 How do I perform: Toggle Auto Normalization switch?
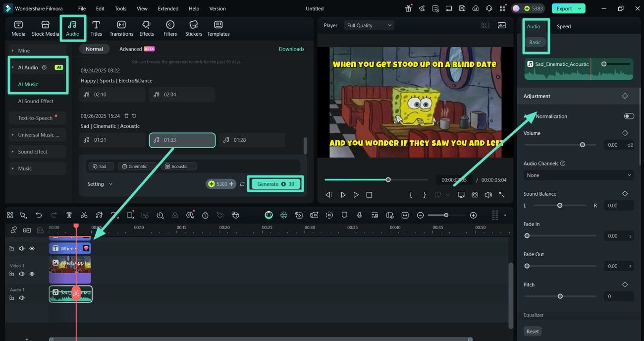pos(629,116)
